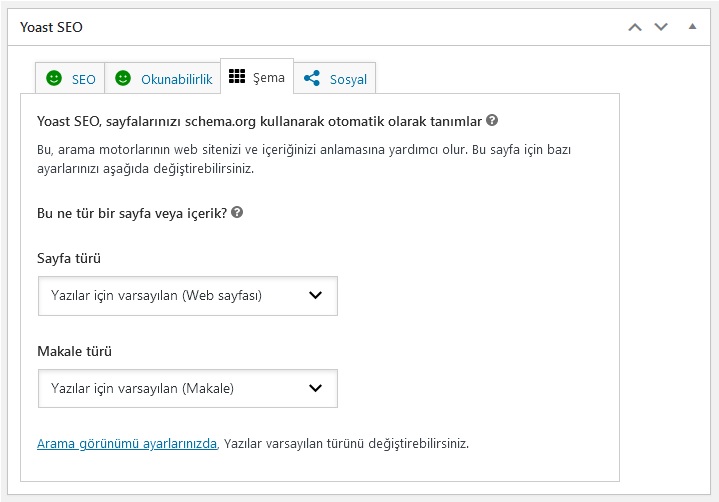719x502 pixels.
Task: Click the green smiley icon on SEO tab
Action: 54,78
